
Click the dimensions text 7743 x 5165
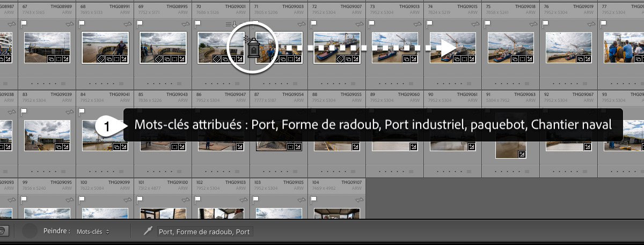[x=33, y=11]
